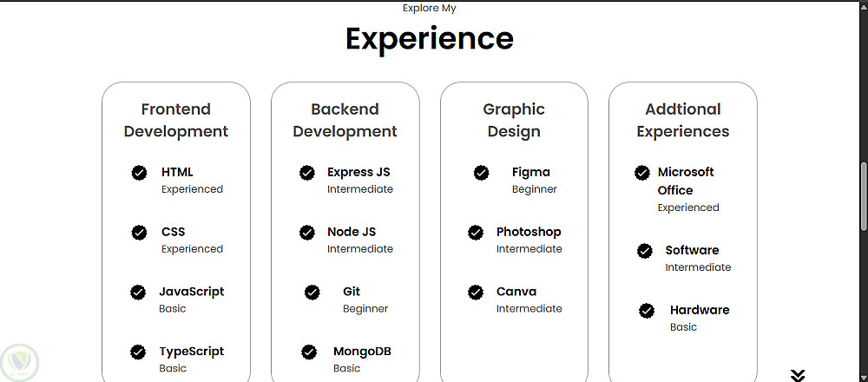Click the Addtional Experiences heading

(683, 120)
